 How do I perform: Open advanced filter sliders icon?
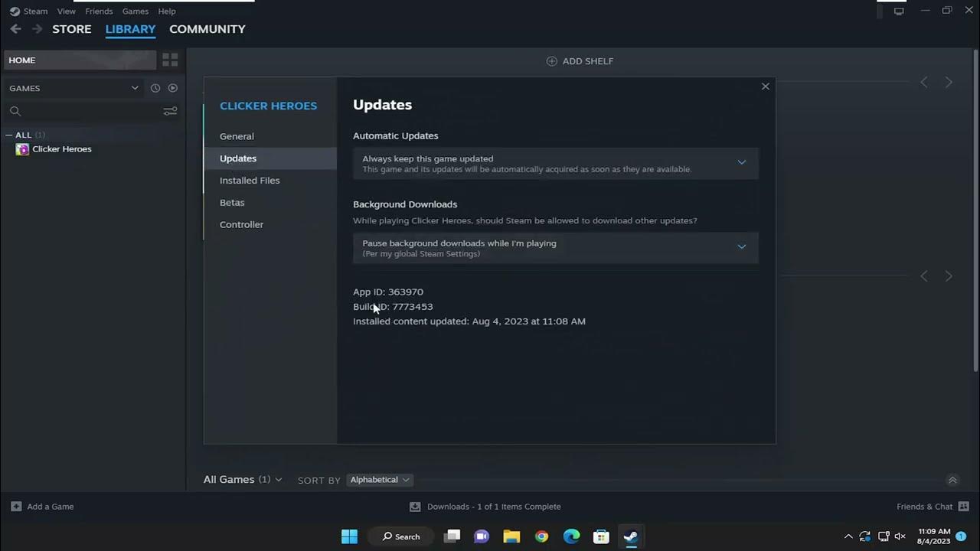(170, 111)
